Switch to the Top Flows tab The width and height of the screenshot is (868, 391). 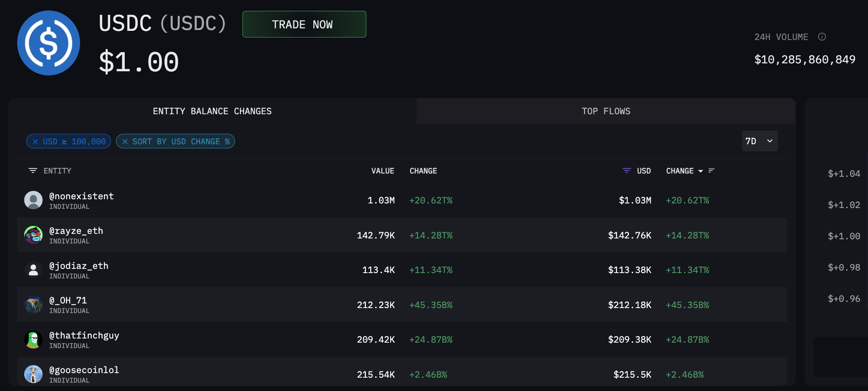pos(606,111)
